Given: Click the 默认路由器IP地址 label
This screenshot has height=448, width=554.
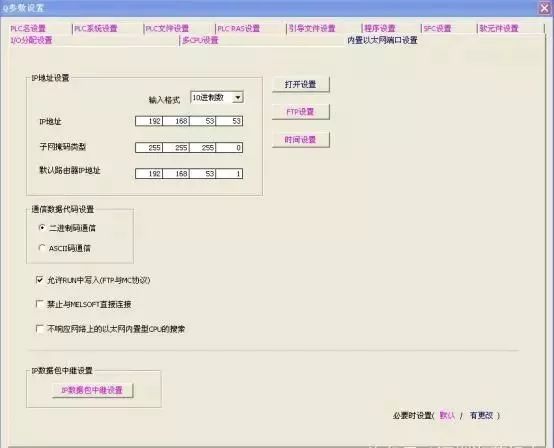Looking at the screenshot, I should tap(70, 170).
